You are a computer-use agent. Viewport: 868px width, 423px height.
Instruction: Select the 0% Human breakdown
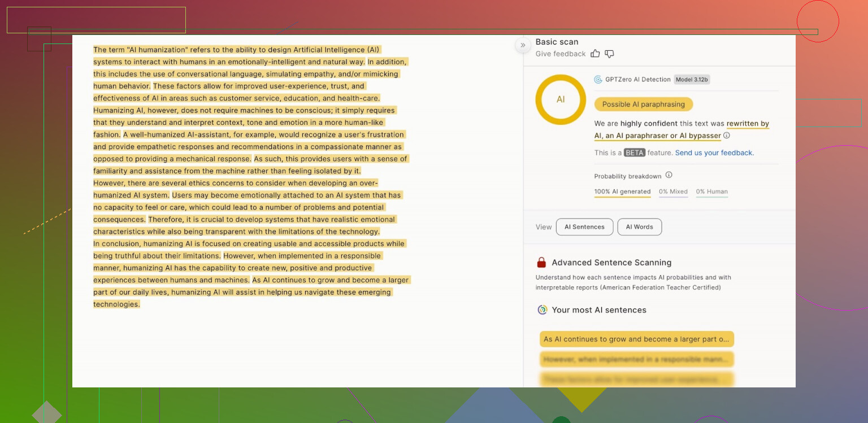pyautogui.click(x=711, y=191)
